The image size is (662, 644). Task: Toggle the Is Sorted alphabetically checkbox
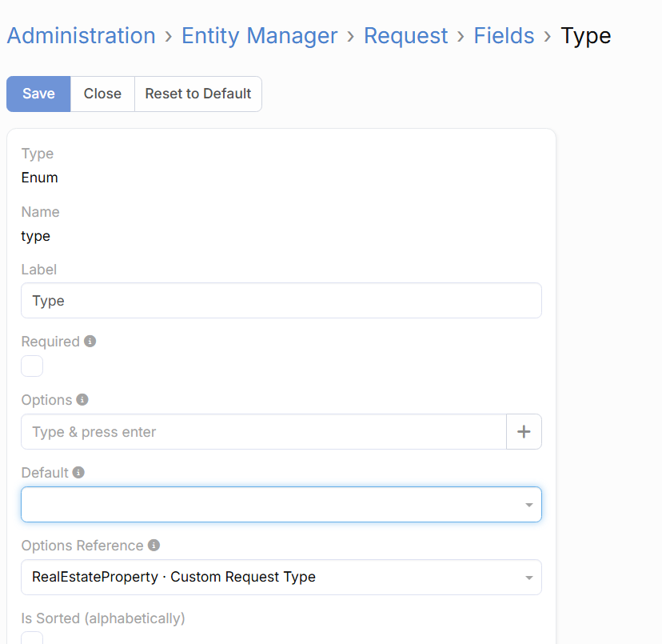tap(32, 638)
